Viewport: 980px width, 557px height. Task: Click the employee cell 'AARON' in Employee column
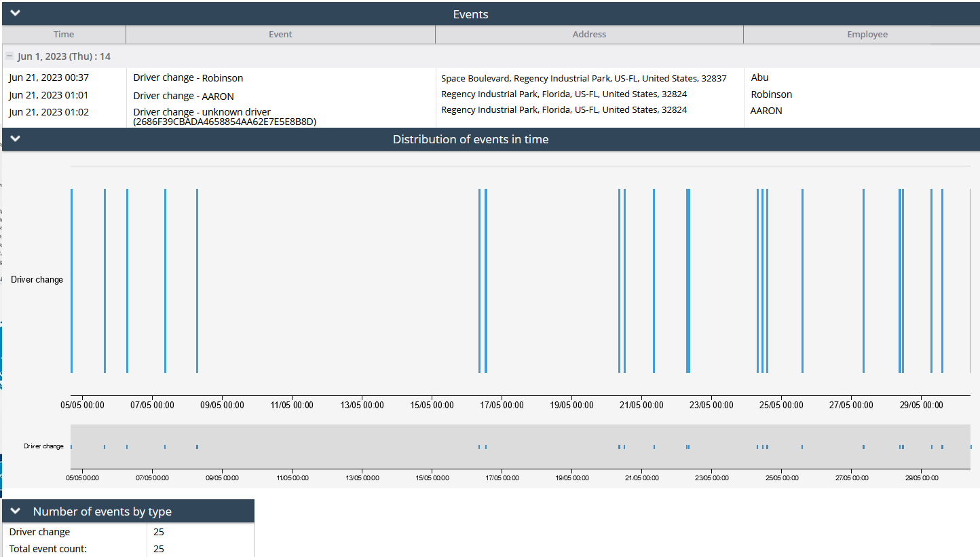pyautogui.click(x=766, y=111)
